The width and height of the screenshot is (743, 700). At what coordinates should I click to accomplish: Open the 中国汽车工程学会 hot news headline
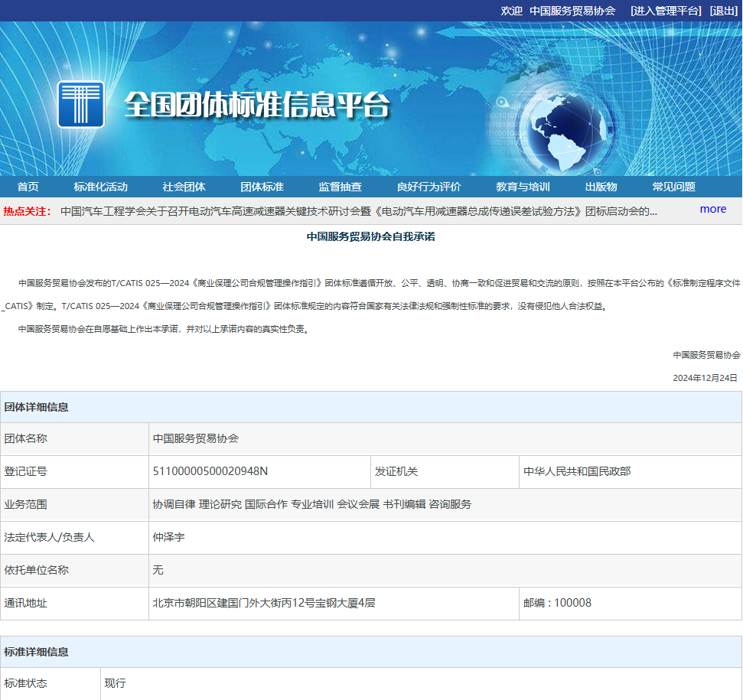click(358, 211)
